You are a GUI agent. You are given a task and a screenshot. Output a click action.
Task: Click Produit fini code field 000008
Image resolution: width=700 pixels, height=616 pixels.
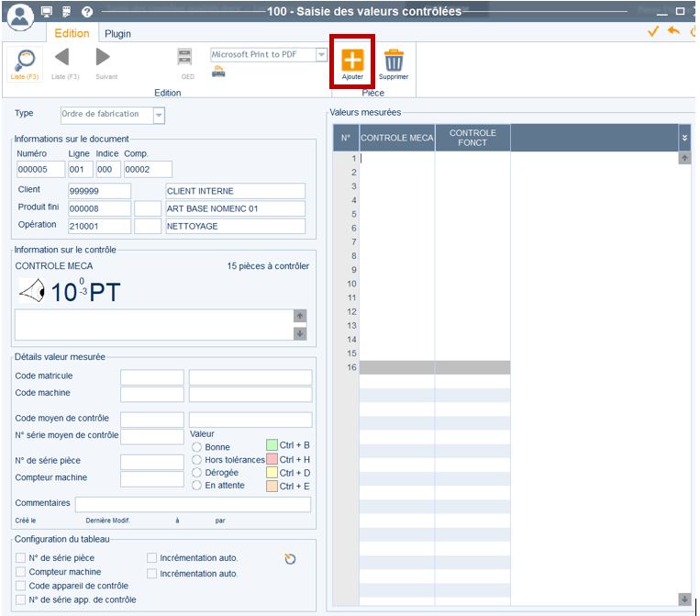(100, 208)
